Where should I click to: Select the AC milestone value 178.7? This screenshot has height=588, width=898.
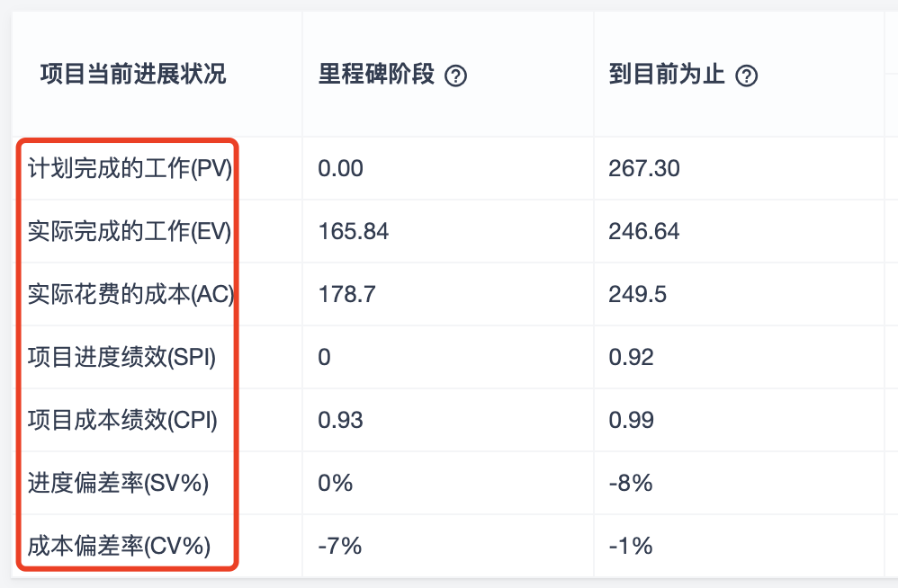[x=346, y=294]
